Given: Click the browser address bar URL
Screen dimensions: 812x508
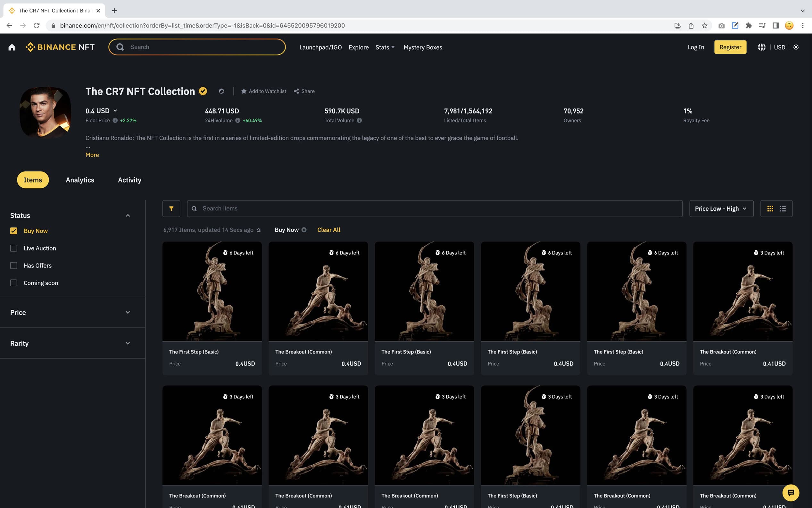Looking at the screenshot, I should (203, 26).
